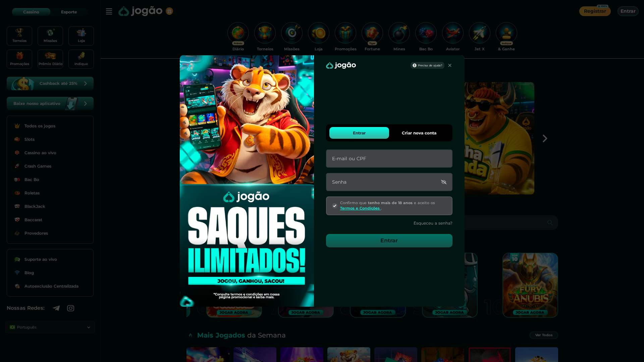Open the hamburger menu icon
The image size is (644, 362).
pyautogui.click(x=109, y=11)
